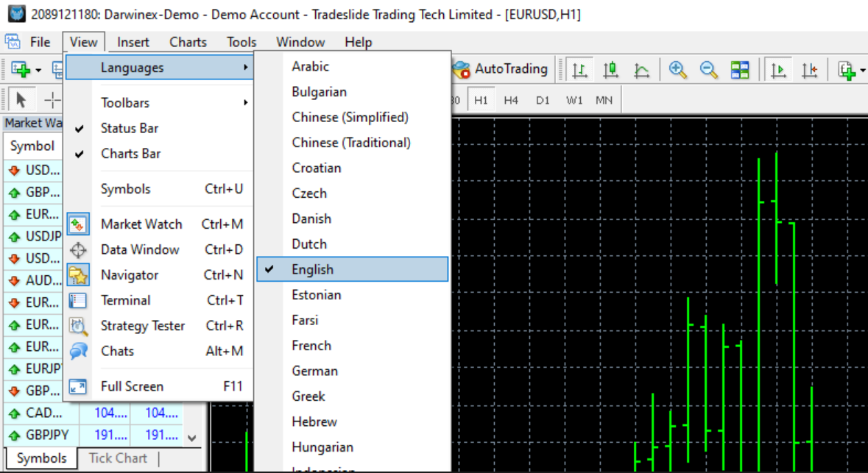Switch to the Tick Chart tab
Viewport: 868px width, 473px height.
pos(117,458)
